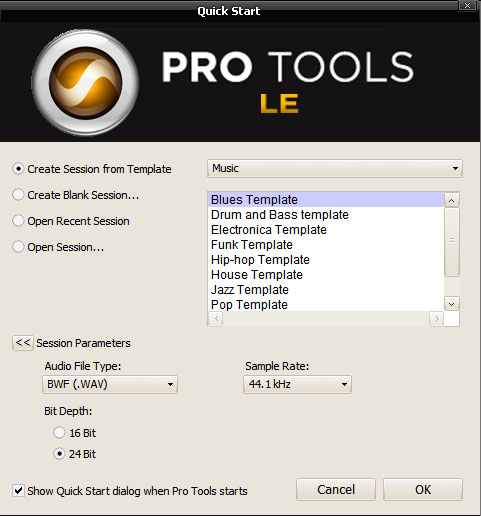
Task: Click the template list scroll up arrow
Action: (x=452, y=200)
